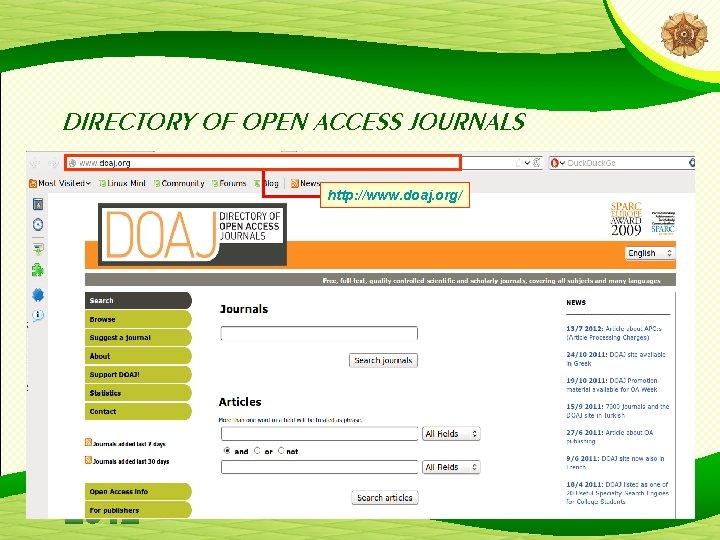Open the Browse menu item
Screen dimensions: 720x540
pyautogui.click(x=138, y=319)
